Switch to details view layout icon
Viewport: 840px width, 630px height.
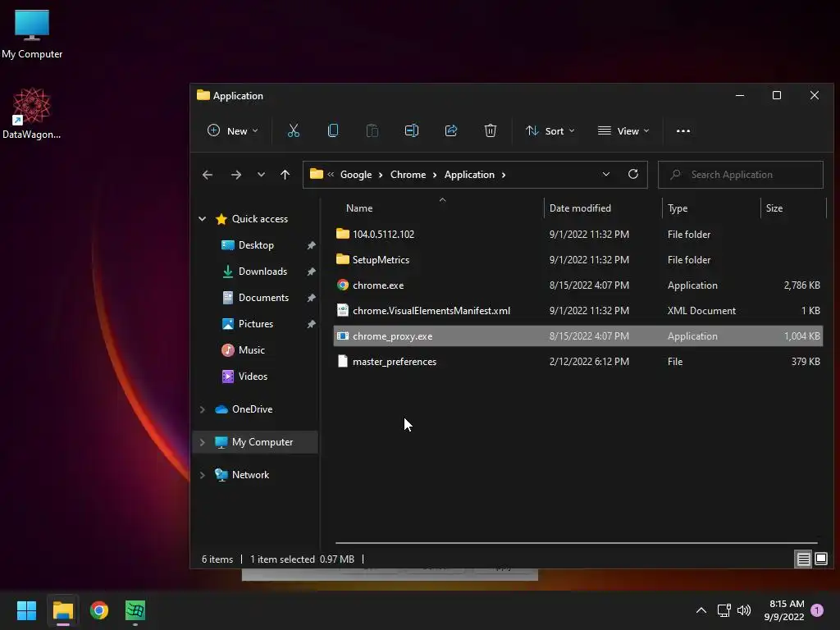(x=804, y=559)
